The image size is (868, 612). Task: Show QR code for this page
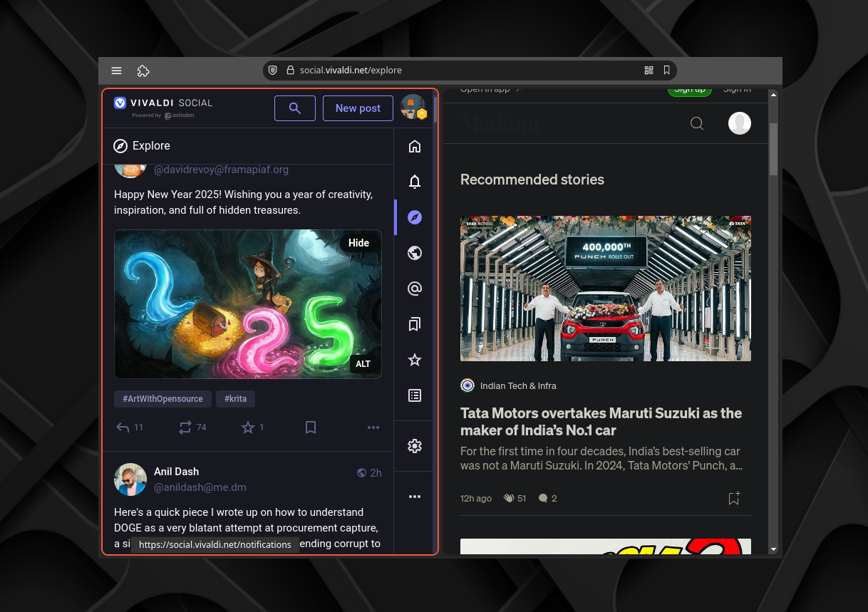click(x=649, y=70)
